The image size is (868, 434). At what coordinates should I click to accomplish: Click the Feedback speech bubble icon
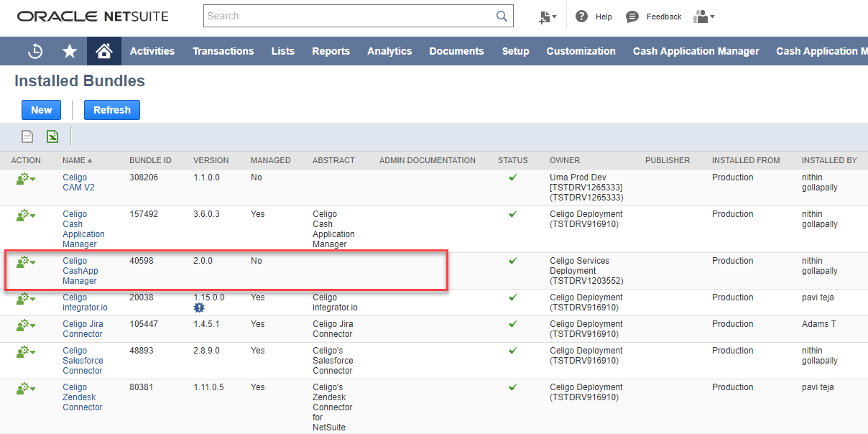pos(632,17)
